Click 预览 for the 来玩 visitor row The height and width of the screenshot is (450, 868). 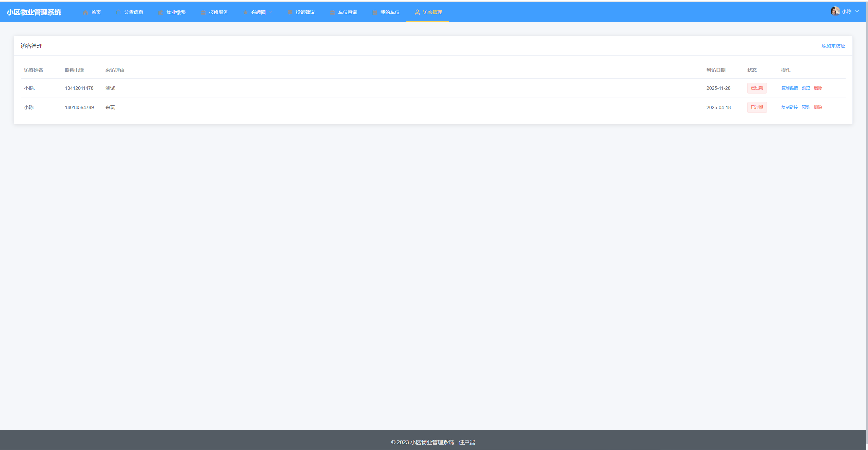[x=806, y=107]
